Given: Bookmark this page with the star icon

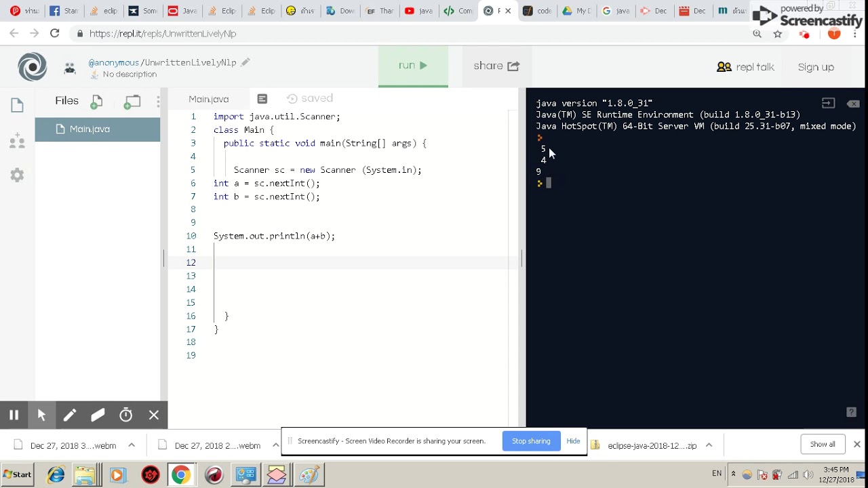Looking at the screenshot, I should (778, 34).
